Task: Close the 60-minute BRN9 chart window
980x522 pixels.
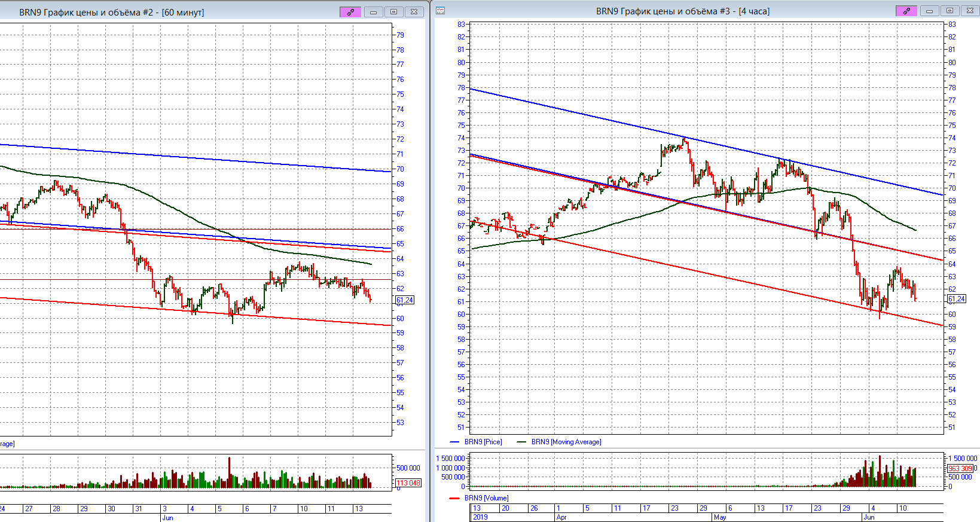Action: pyautogui.click(x=414, y=12)
